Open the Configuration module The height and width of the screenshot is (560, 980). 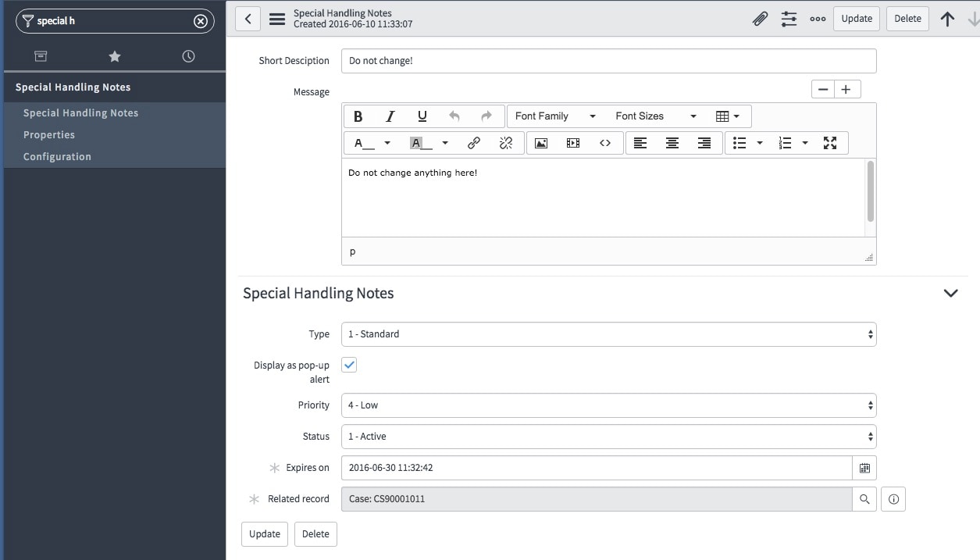(57, 157)
